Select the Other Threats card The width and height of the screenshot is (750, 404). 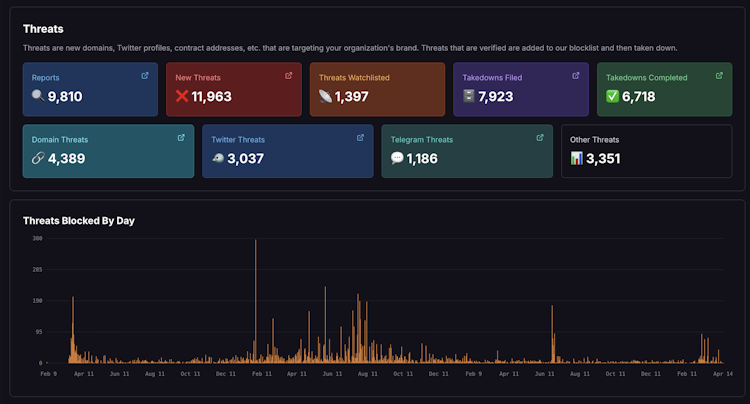point(647,151)
